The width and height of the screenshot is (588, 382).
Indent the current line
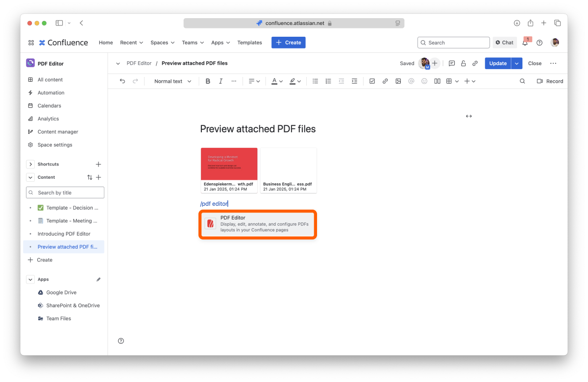coord(354,81)
